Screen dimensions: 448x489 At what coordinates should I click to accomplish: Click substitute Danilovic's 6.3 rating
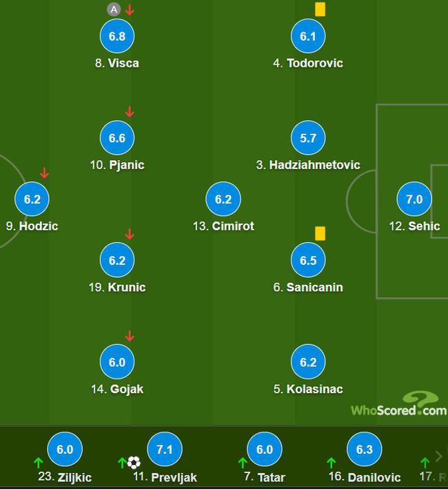click(x=365, y=449)
